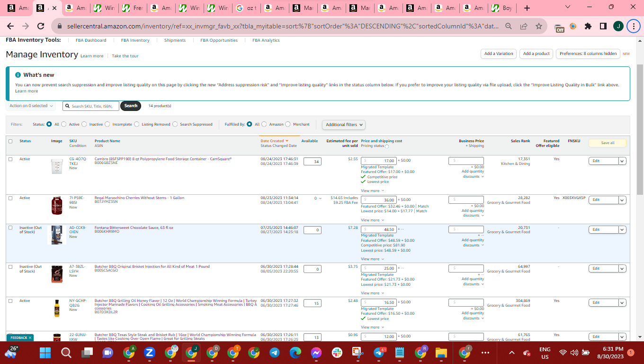Open the Extensions puzzle icon
Image resolution: width=644 pixels, height=364 pixels.
point(588,27)
